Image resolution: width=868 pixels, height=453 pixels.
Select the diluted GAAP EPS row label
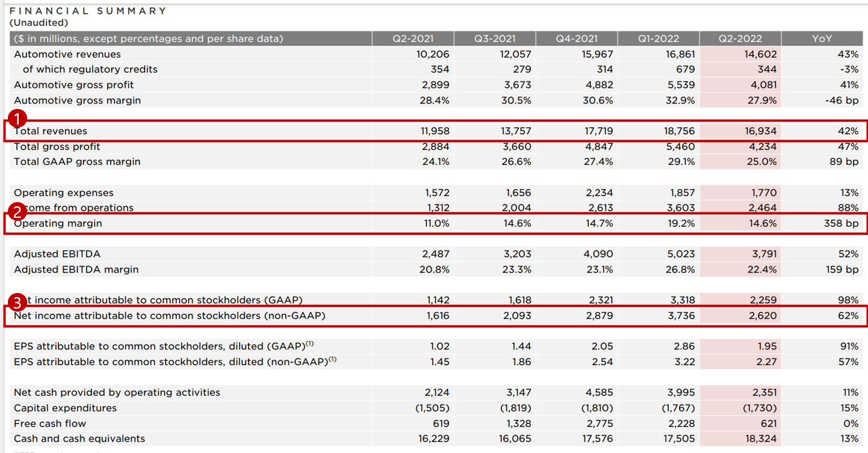click(164, 347)
